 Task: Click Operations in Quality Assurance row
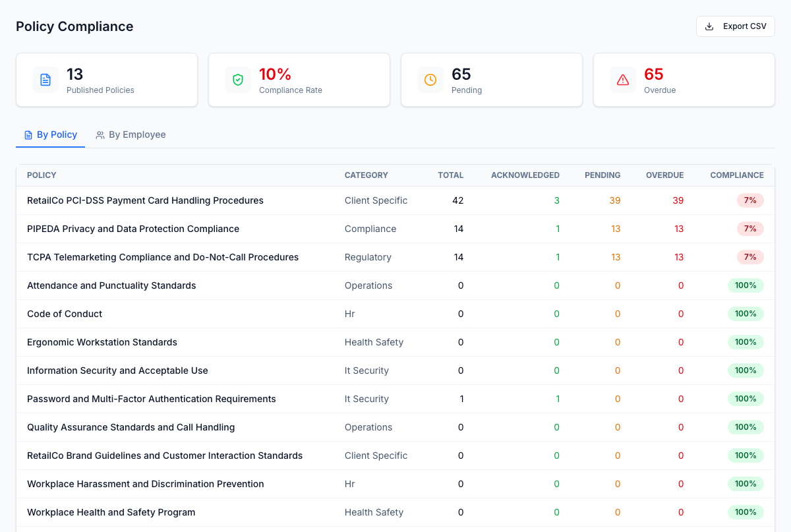(x=368, y=427)
